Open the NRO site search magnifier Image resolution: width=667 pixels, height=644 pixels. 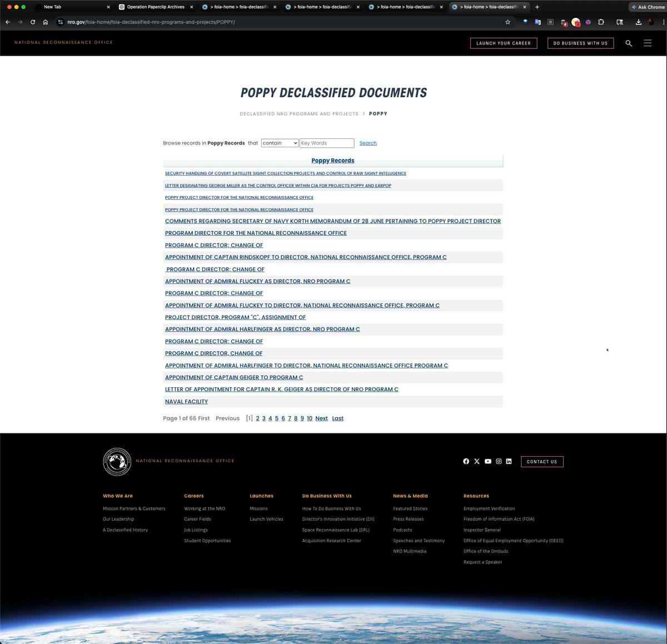(629, 43)
